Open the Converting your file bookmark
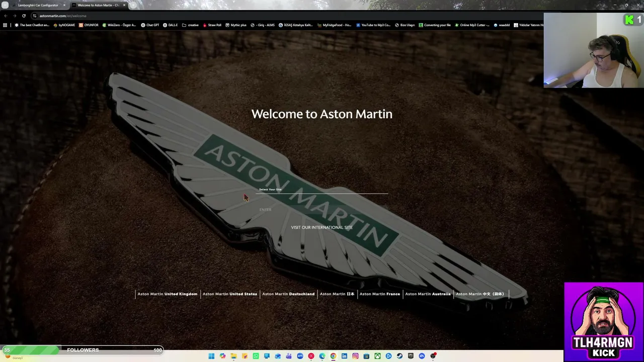This screenshot has width=644, height=362. pyautogui.click(x=435, y=25)
